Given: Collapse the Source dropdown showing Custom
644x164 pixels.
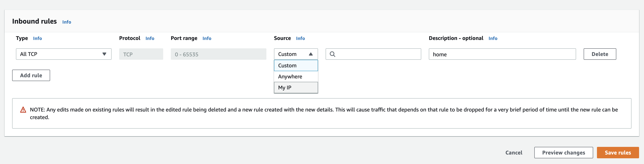Looking at the screenshot, I should (295, 54).
